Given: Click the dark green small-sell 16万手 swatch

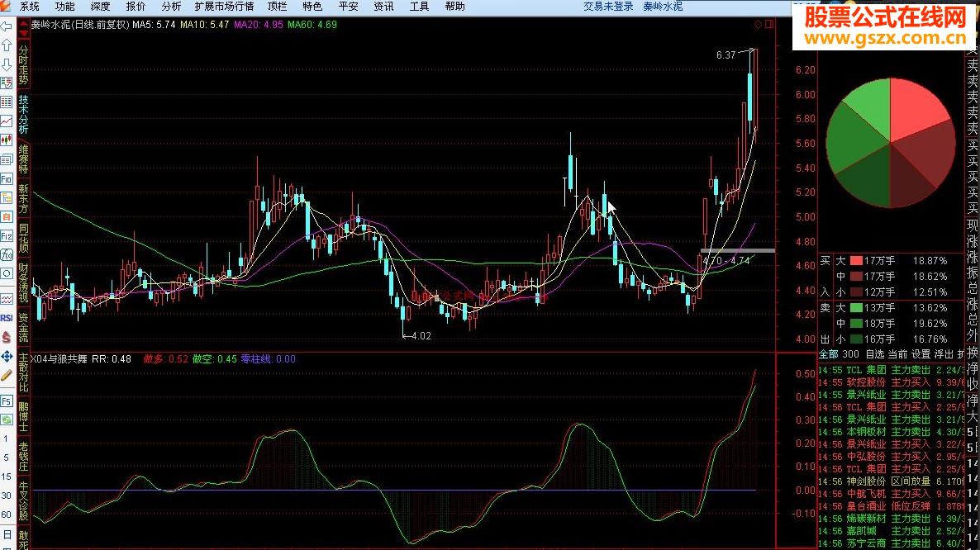Looking at the screenshot, I should click(856, 339).
